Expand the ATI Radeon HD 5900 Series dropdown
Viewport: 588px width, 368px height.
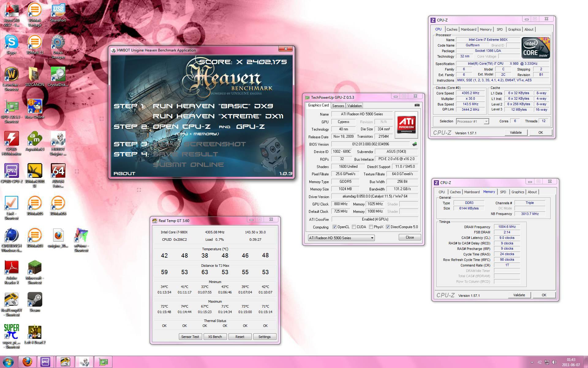click(x=341, y=238)
